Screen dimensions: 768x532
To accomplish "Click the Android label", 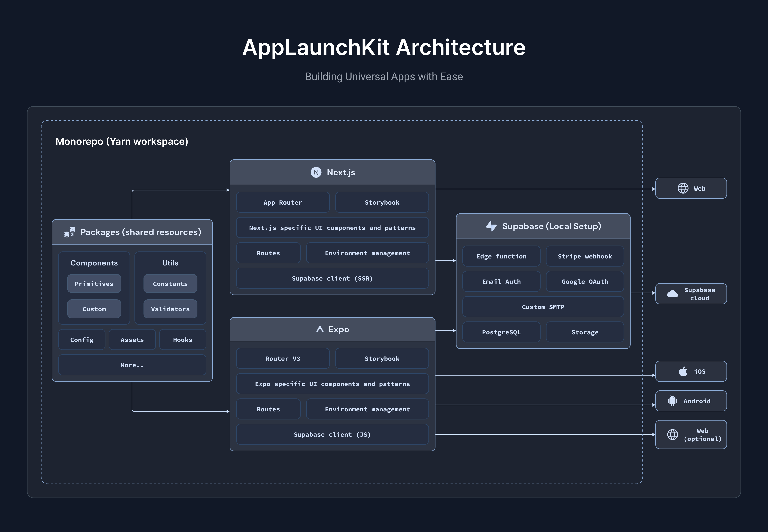I will click(x=697, y=401).
